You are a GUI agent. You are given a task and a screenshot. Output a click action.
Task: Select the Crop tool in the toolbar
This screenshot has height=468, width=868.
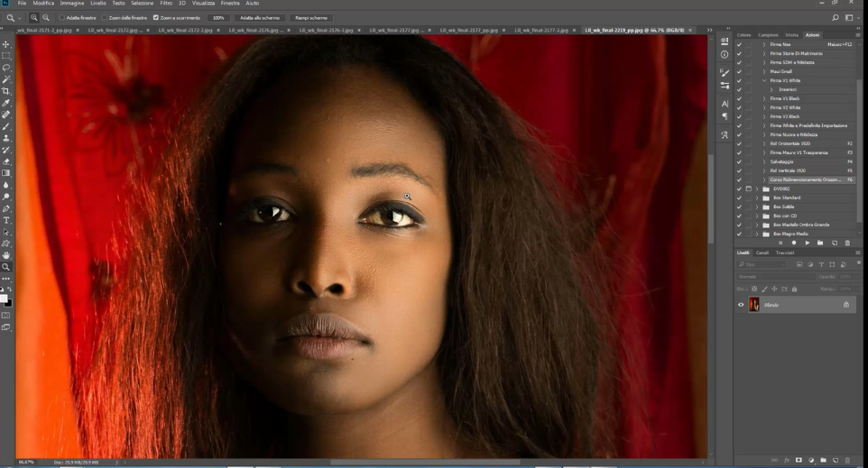click(x=6, y=91)
